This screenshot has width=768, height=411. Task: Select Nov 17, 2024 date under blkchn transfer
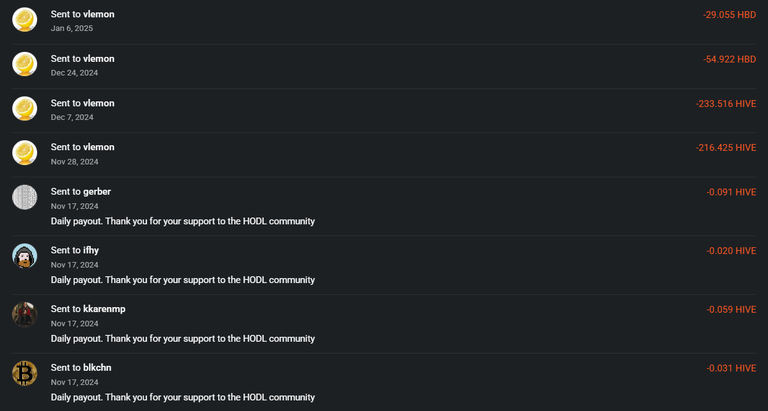coord(74,382)
